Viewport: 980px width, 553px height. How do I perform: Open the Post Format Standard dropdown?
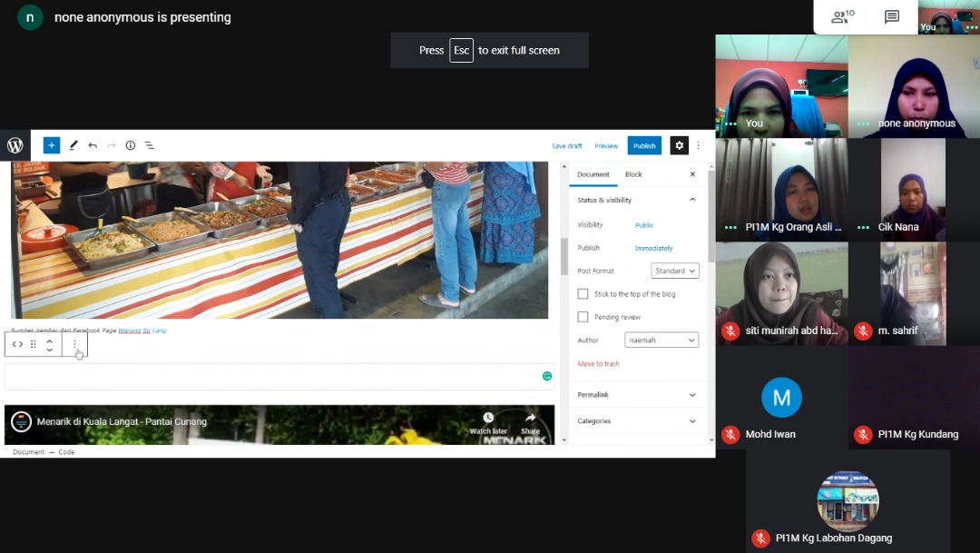click(x=675, y=271)
